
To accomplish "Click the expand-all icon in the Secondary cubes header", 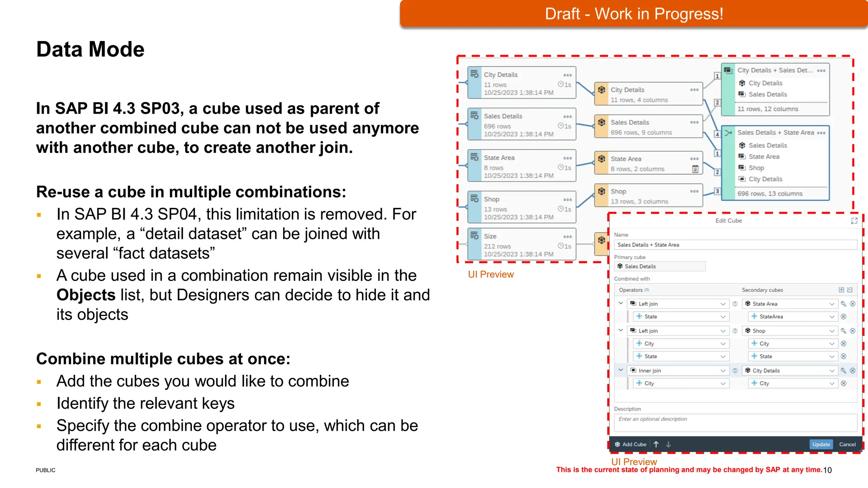I will [x=841, y=290].
